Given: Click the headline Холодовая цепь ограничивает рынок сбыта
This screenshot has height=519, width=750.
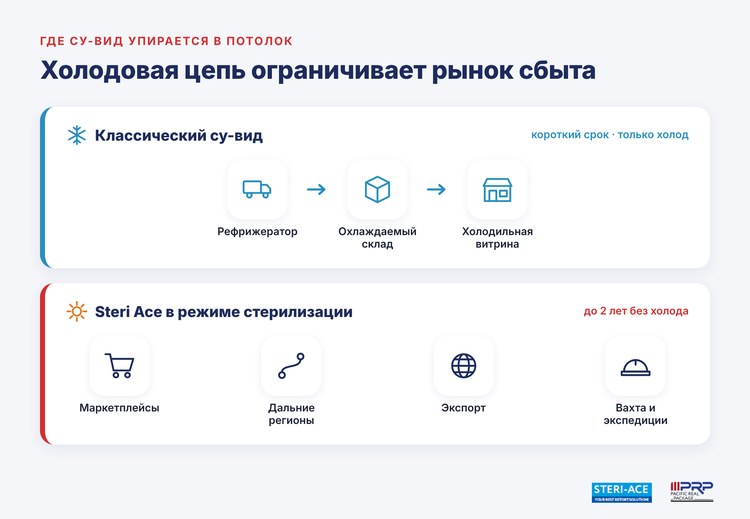Looking at the screenshot, I should pos(318,71).
